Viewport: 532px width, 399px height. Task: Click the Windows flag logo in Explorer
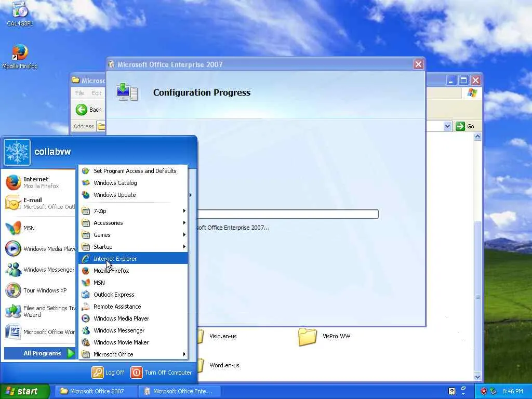(x=472, y=94)
